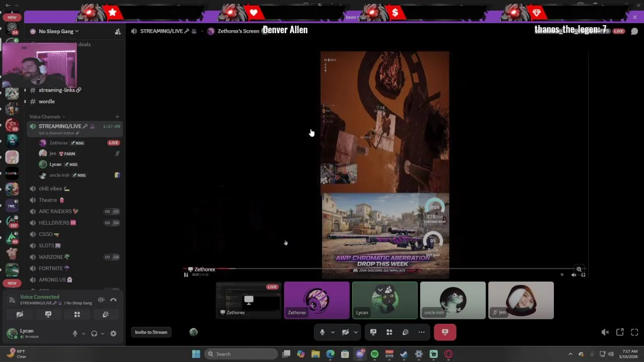Viewport: 644px width, 362px height.
Task: Open camera options arrow in call bar
Action: (x=356, y=332)
